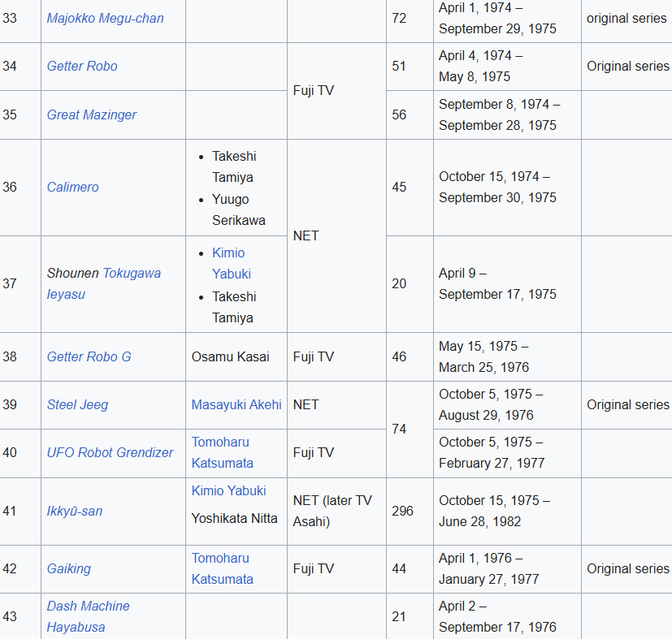Screen dimensions: 672x639
Task: Select the episode count 296
Action: point(402,511)
